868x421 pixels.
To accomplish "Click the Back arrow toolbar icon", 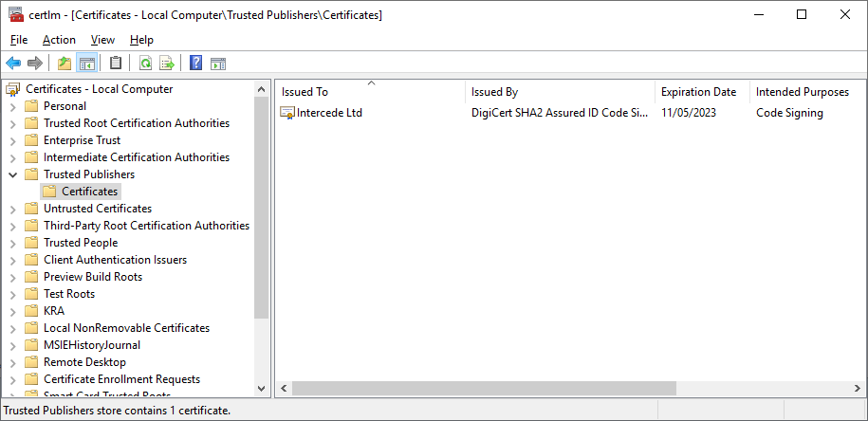I will [13, 64].
